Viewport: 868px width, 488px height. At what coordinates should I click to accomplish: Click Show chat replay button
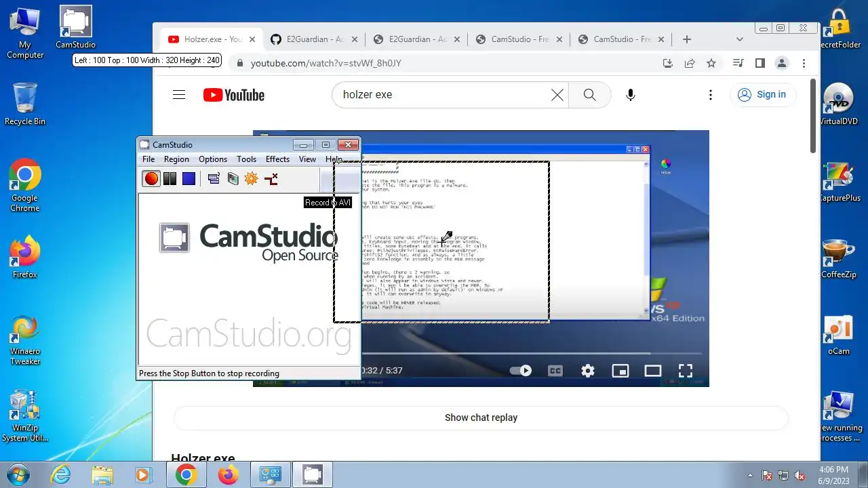[x=481, y=418]
